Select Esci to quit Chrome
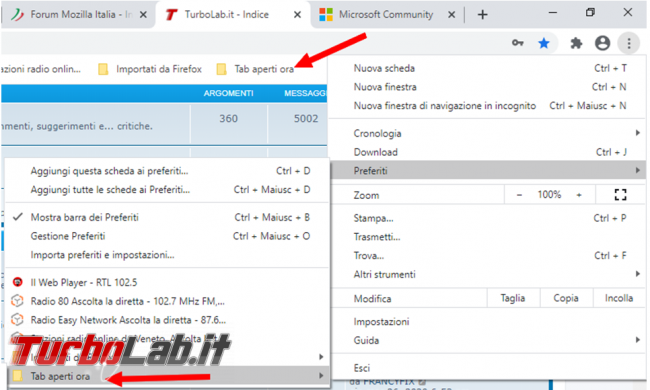 coord(488,368)
